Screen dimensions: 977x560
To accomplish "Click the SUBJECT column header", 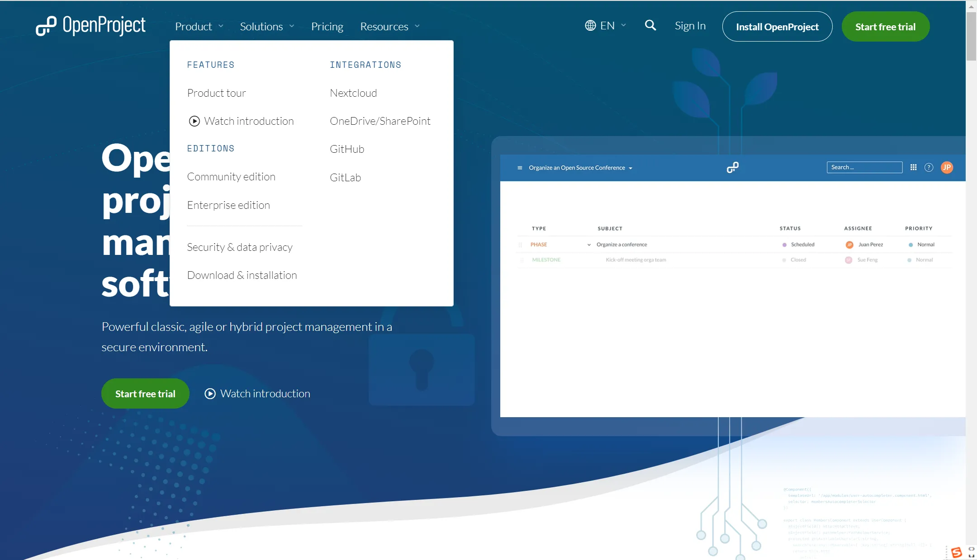I will (610, 229).
